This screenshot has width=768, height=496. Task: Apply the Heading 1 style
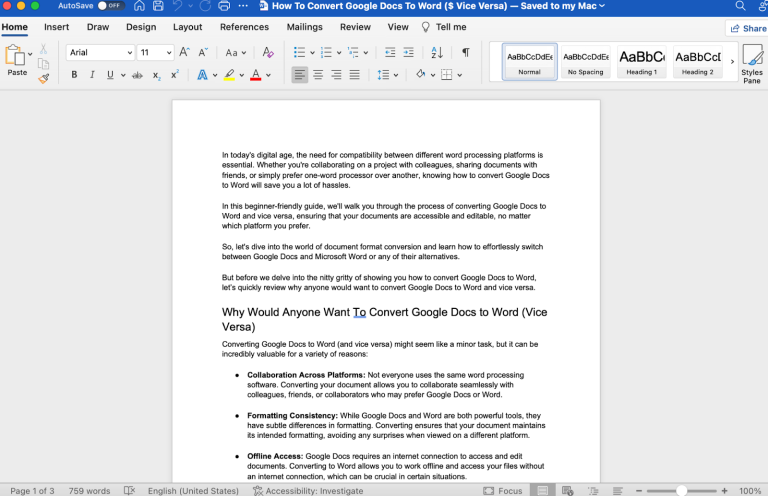[x=642, y=62]
